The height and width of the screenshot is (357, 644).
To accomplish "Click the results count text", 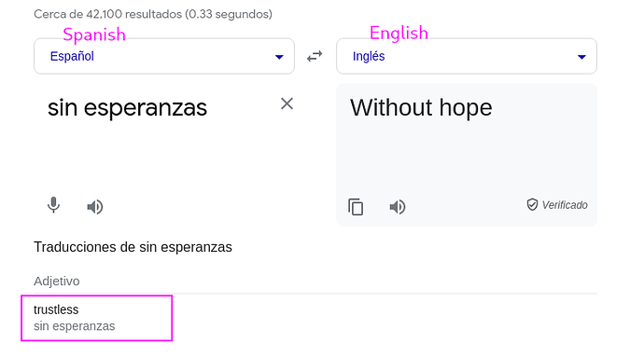I will 153,14.
